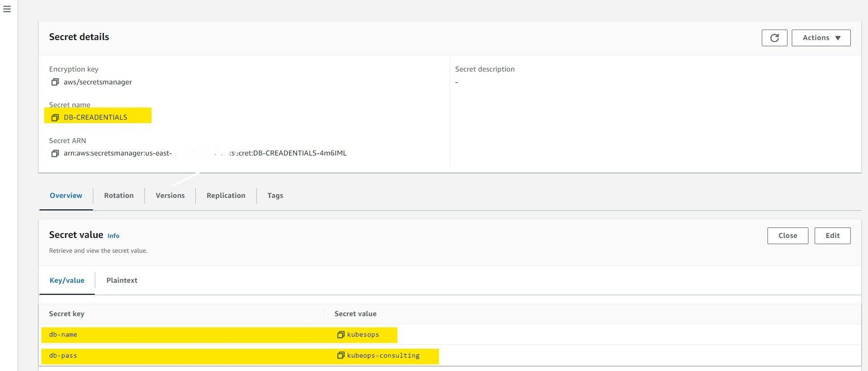Select the Key/value view tab

click(67, 280)
